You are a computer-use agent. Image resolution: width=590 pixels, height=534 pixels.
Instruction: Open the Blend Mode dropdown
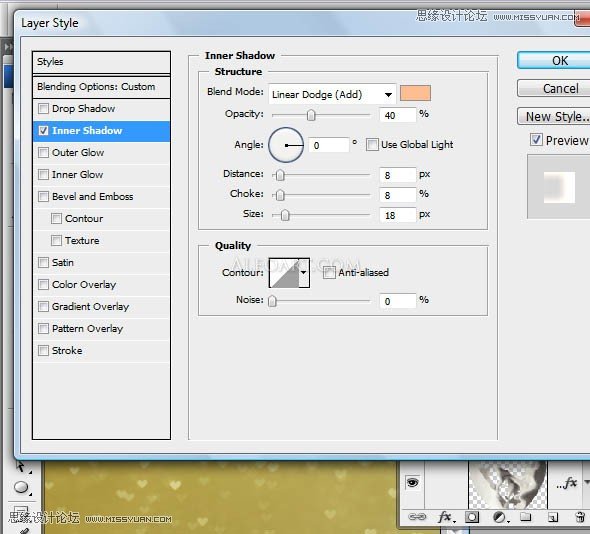coord(332,94)
